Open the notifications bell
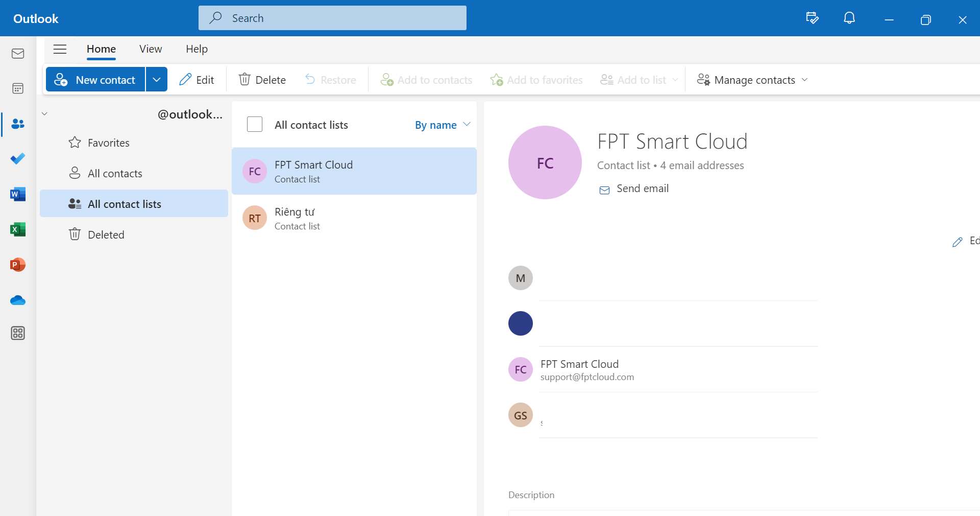This screenshot has width=980, height=516. pyautogui.click(x=849, y=18)
